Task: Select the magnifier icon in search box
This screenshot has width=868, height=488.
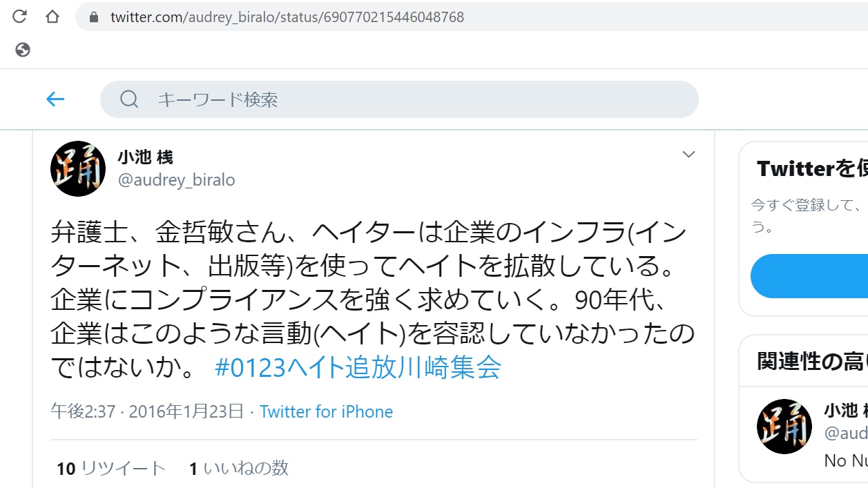Action: [129, 99]
